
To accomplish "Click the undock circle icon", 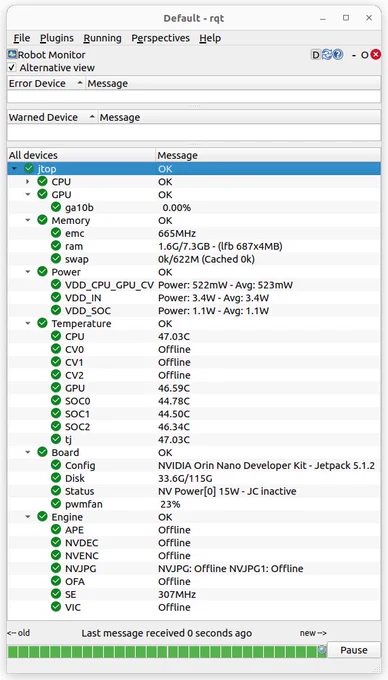I will click(x=365, y=55).
